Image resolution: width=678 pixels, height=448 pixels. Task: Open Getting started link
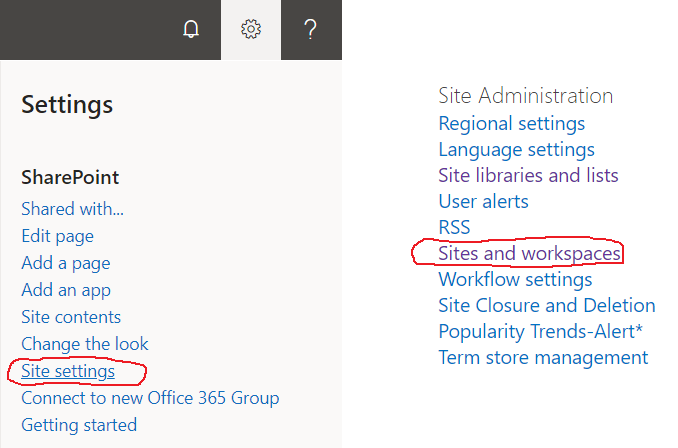(79, 425)
